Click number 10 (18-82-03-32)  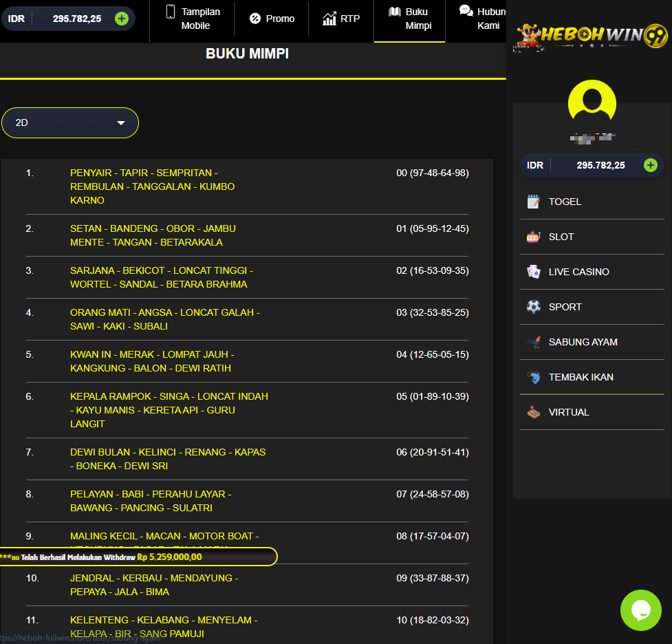coord(433,621)
